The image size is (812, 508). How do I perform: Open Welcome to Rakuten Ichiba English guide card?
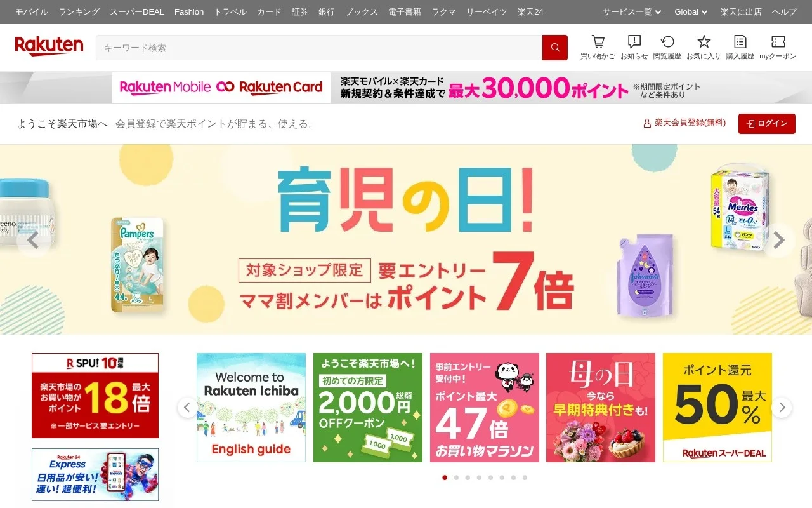pyautogui.click(x=251, y=408)
